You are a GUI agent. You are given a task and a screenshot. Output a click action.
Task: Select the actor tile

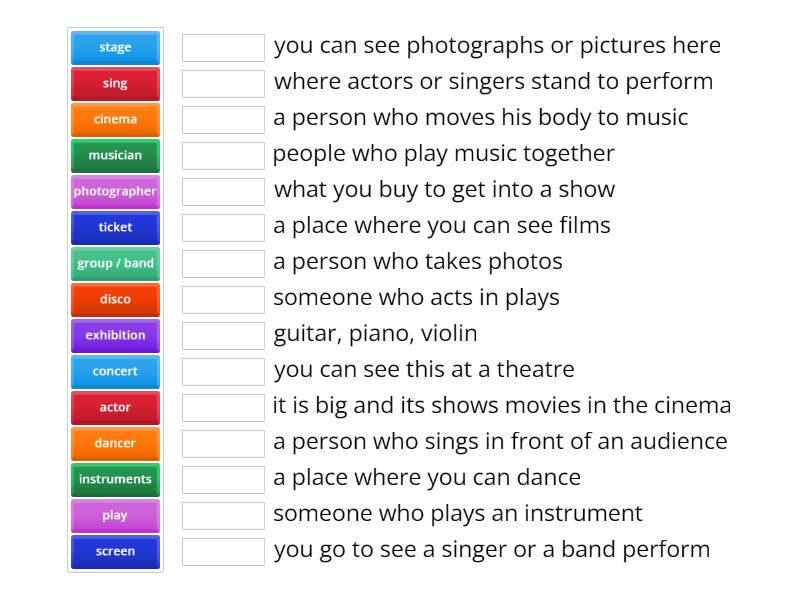[114, 407]
